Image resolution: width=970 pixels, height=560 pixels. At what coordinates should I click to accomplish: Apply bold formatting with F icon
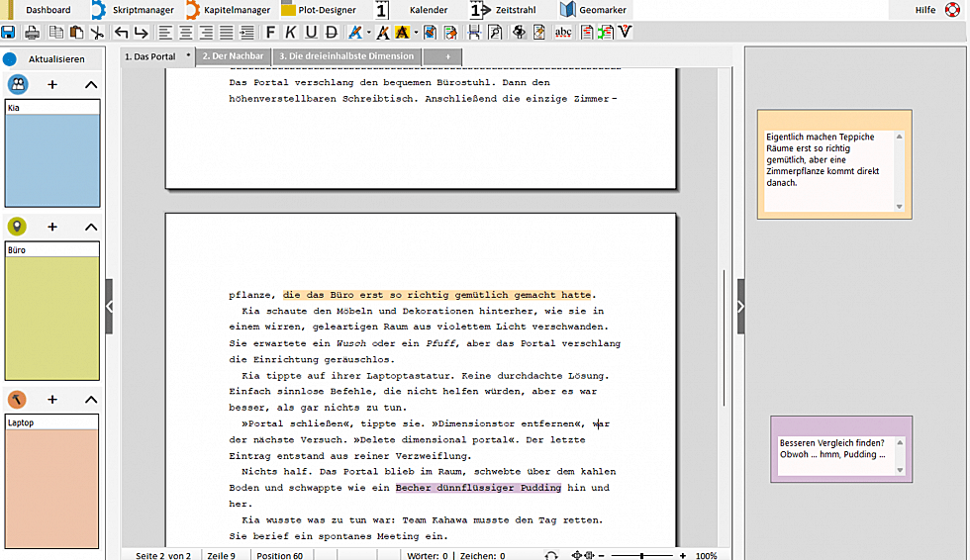271,32
